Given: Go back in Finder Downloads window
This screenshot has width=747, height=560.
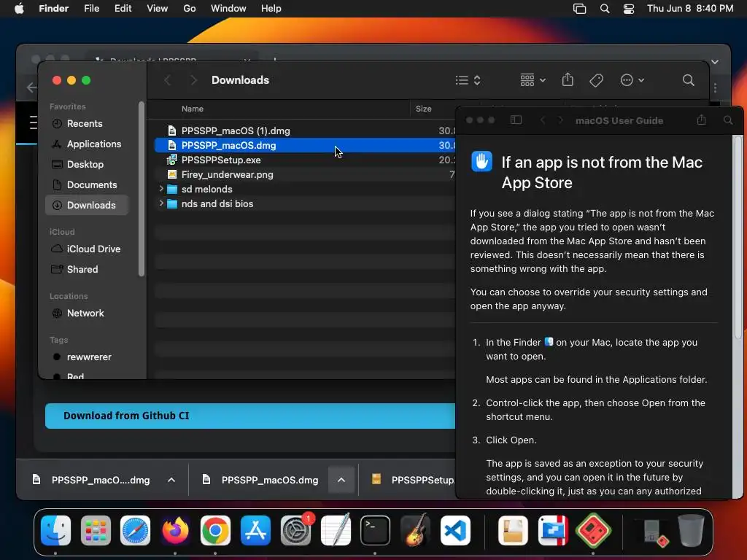Looking at the screenshot, I should [x=167, y=80].
